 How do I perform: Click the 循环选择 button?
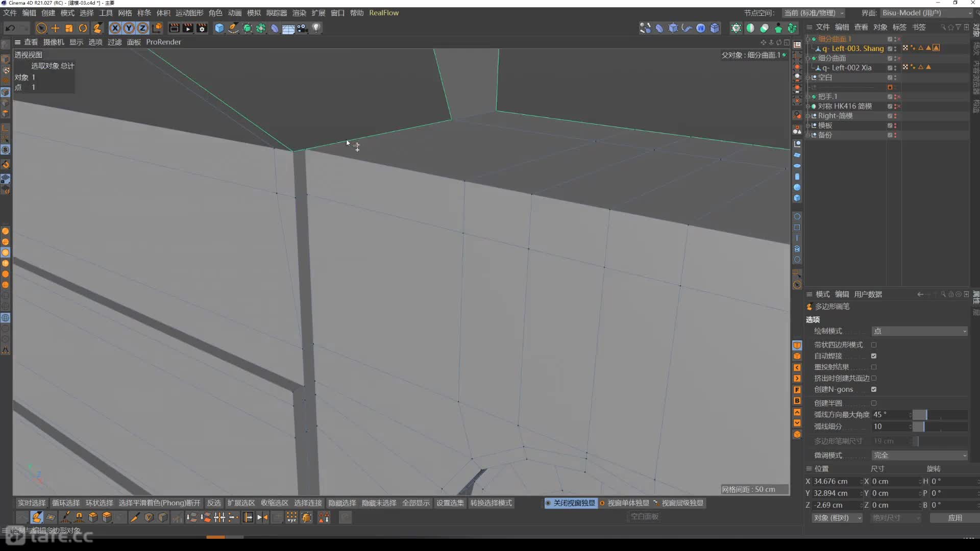pyautogui.click(x=66, y=503)
